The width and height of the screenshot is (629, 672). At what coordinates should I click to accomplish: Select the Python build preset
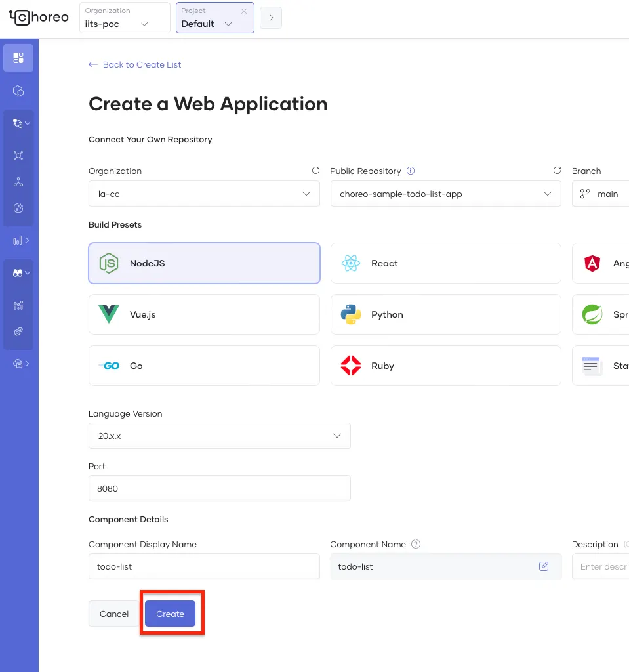point(445,314)
